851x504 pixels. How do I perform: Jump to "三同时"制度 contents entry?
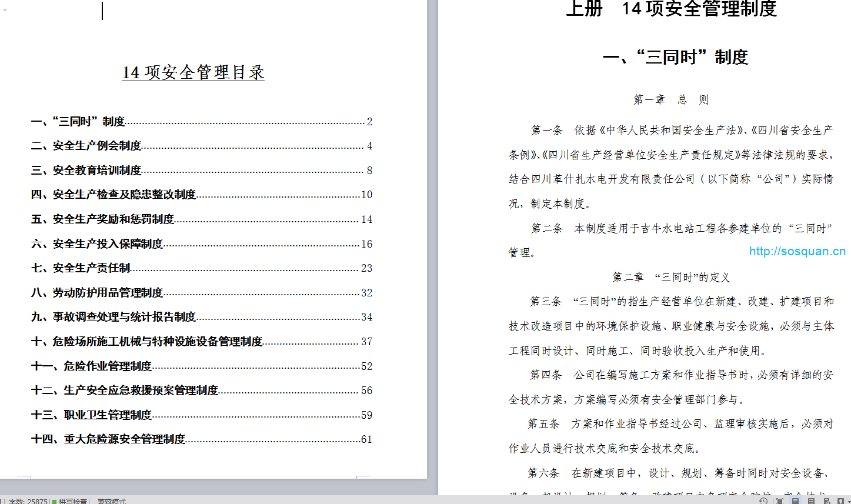(x=78, y=122)
